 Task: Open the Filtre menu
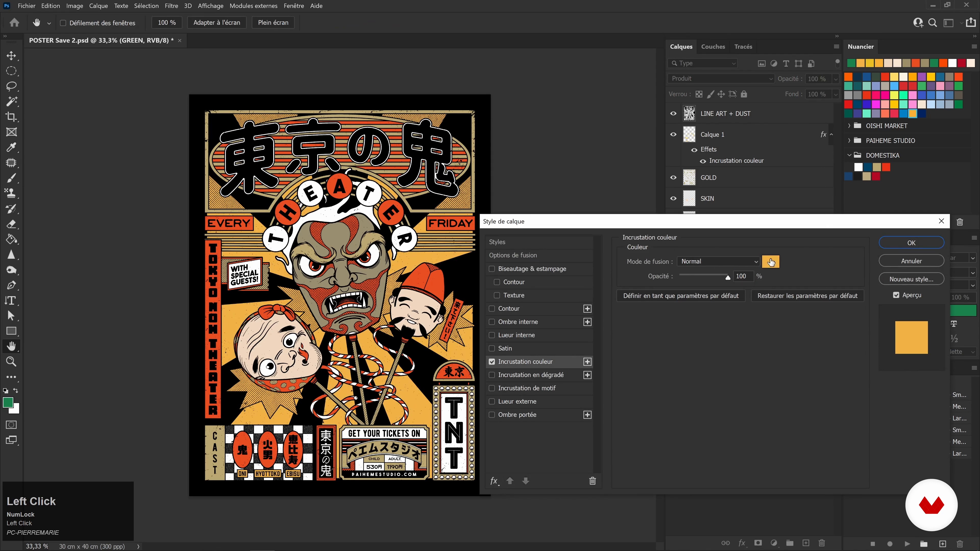coord(171,6)
